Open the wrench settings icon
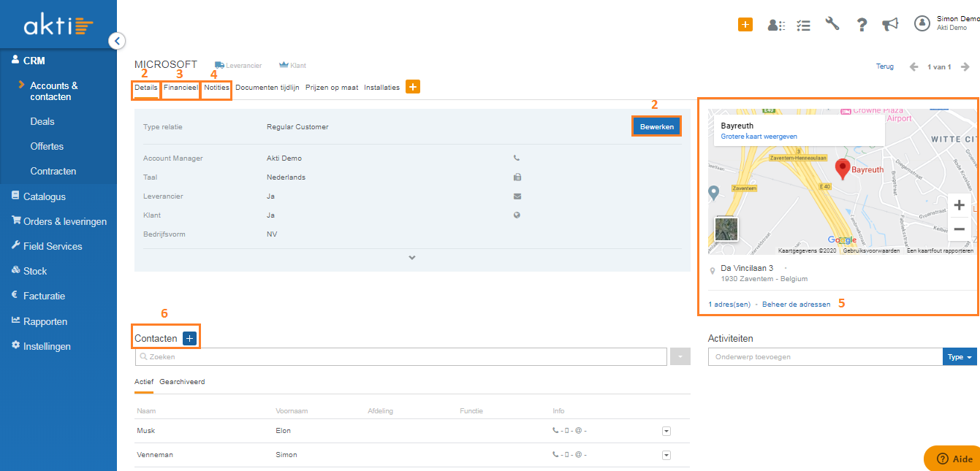This screenshot has height=471, width=980. click(832, 24)
